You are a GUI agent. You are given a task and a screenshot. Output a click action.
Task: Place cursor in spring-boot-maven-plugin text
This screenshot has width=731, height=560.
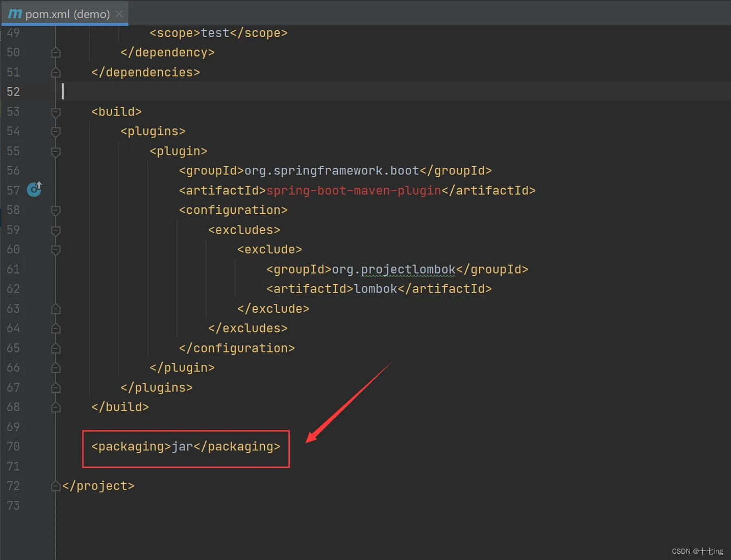(x=353, y=191)
